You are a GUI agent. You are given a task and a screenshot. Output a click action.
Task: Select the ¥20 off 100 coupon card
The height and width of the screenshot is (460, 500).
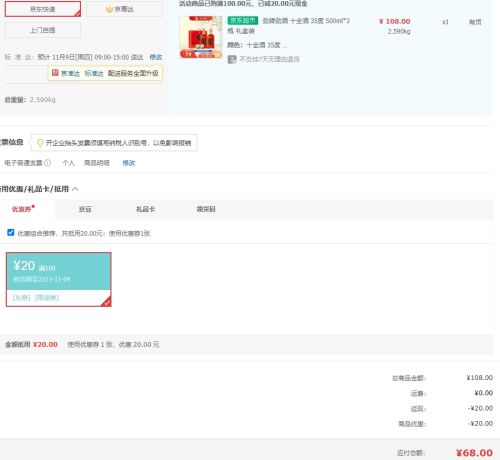click(59, 279)
